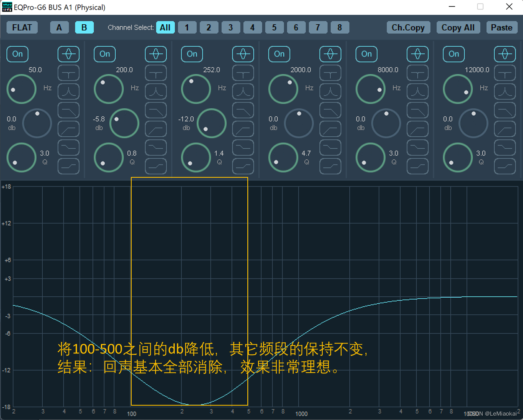Choose channel 5
523x420 pixels.
click(x=274, y=27)
